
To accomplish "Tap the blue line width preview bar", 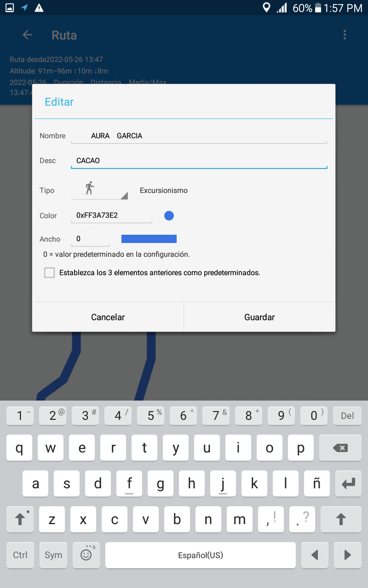I will click(x=149, y=239).
